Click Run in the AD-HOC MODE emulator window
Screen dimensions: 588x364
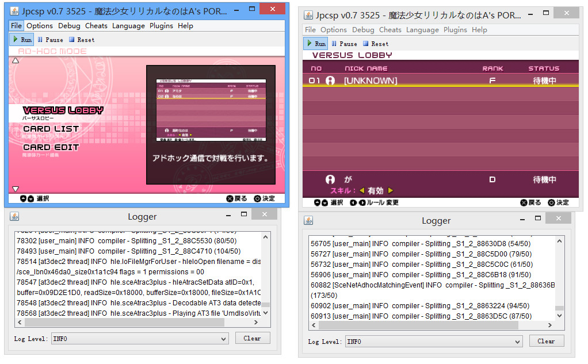click(22, 40)
